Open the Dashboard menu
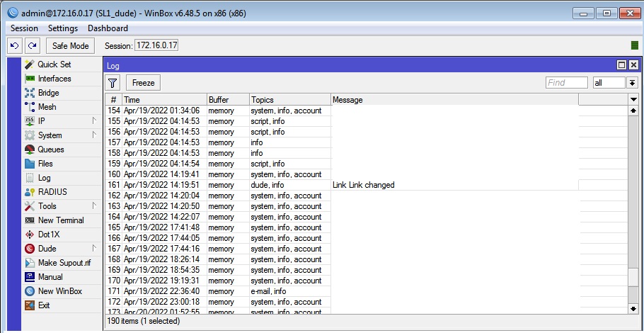The height and width of the screenshot is (333, 644). coord(108,28)
